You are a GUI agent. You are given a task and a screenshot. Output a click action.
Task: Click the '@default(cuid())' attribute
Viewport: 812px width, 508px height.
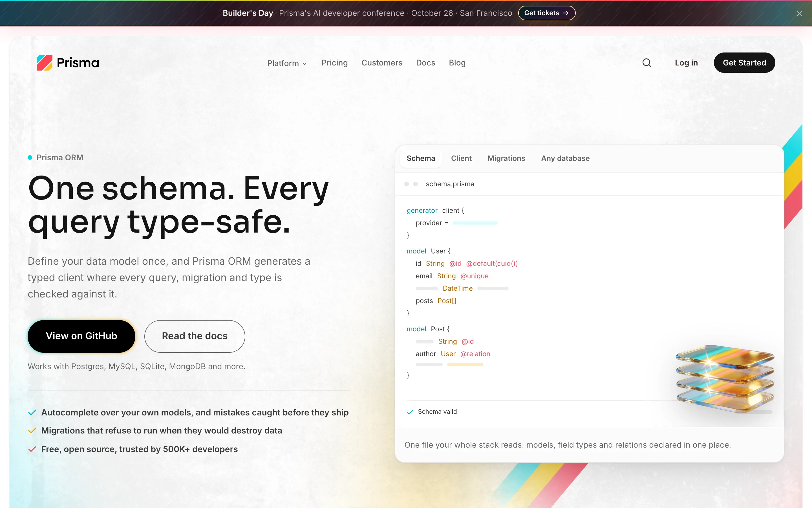(x=492, y=263)
